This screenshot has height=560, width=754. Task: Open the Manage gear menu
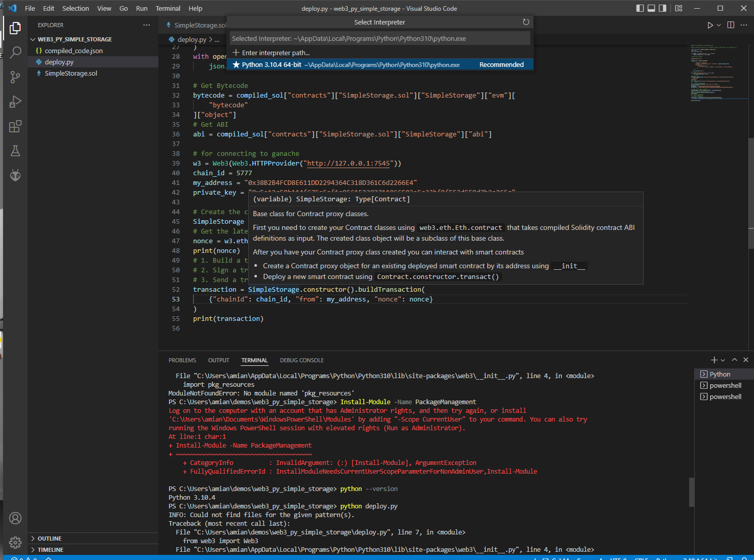(x=15, y=543)
